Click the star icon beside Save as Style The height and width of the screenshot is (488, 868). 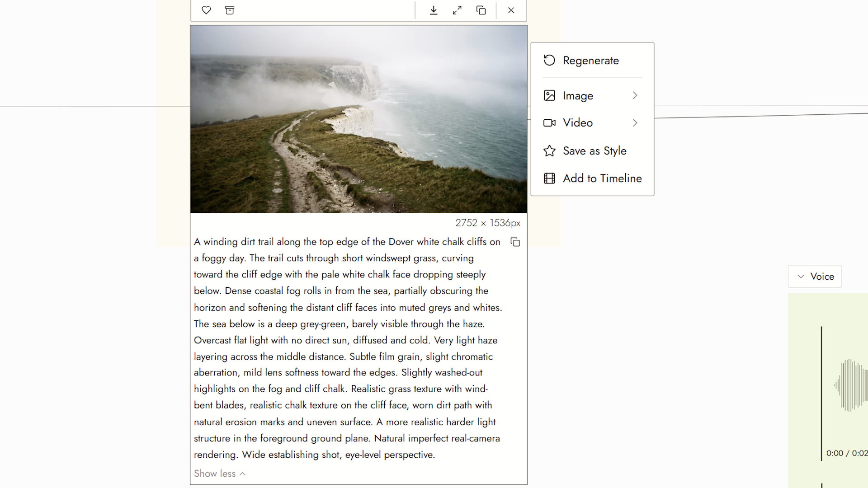(549, 151)
